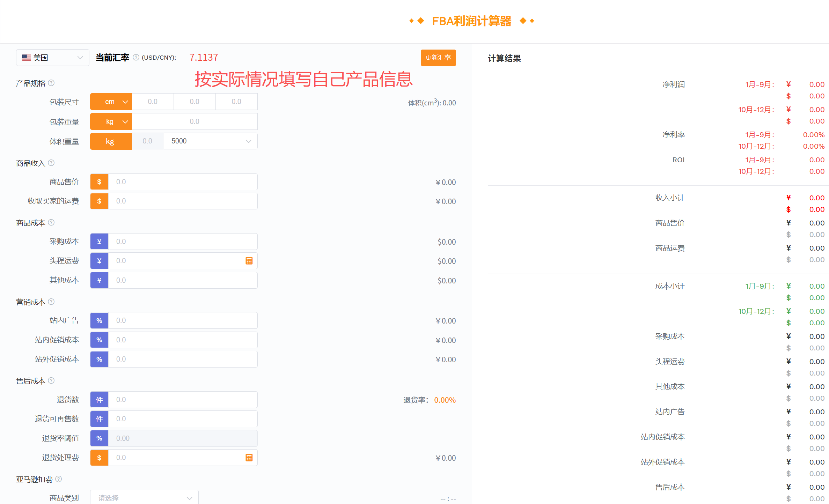Click the help icon next to 售后成本
The image size is (829, 504).
pyautogui.click(x=51, y=381)
